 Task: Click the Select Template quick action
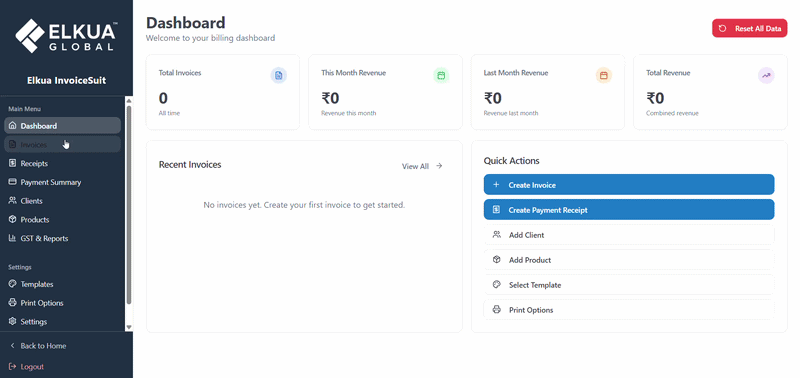(629, 285)
